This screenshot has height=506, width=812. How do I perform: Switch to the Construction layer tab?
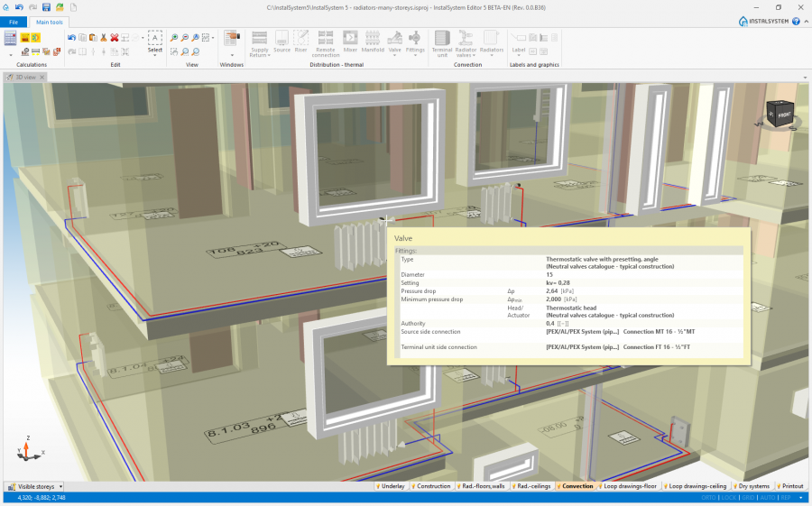coord(432,486)
